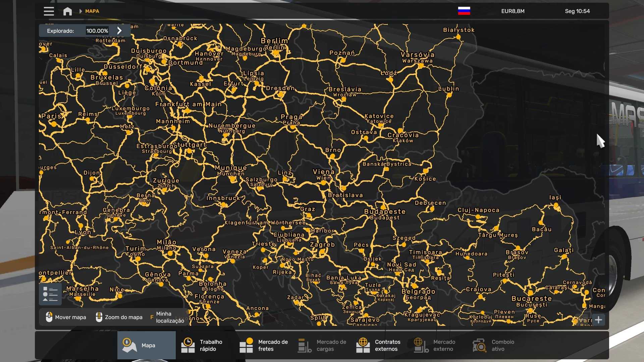644x362 pixels.
Task: Click the EUR8,8M balance display
Action: pos(513,11)
